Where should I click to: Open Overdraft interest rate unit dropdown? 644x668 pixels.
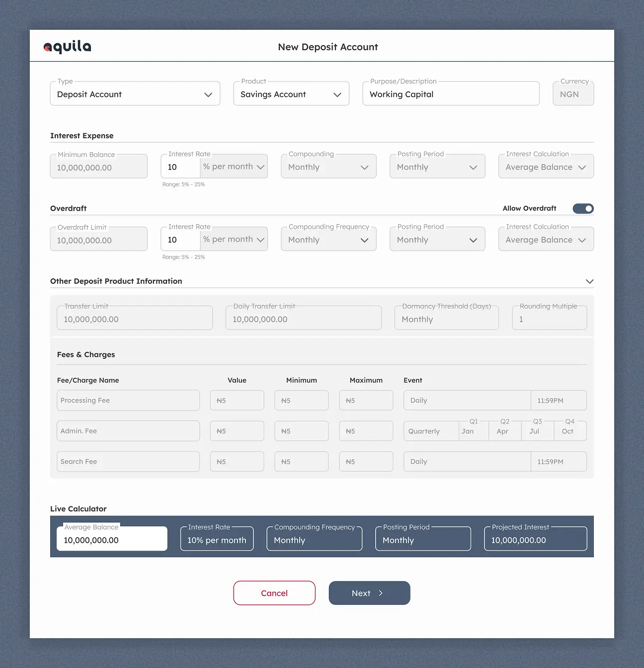[x=234, y=240]
